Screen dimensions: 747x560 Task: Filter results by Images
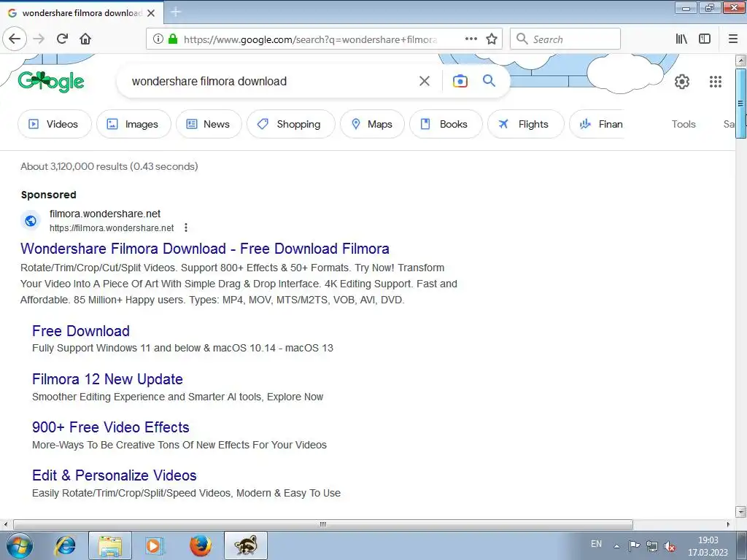coord(133,124)
